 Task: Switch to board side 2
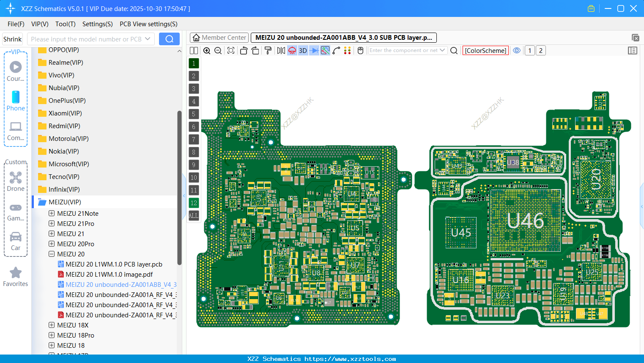click(x=541, y=50)
